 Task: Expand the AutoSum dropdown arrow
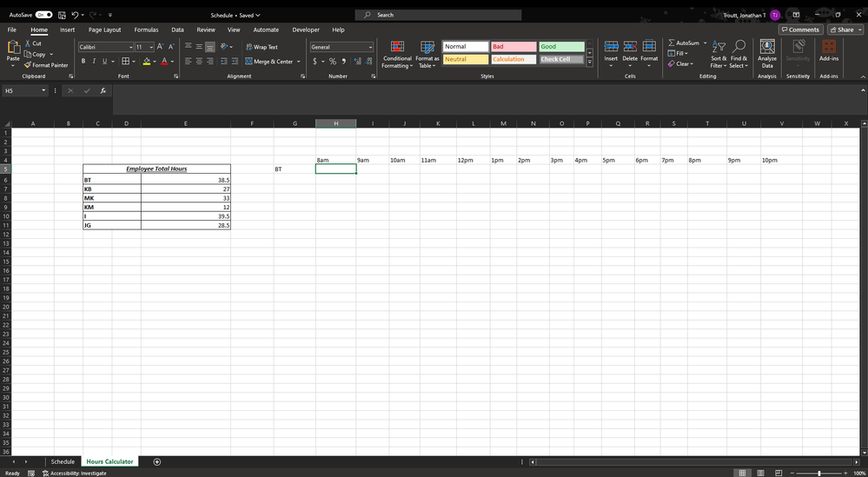[x=706, y=43]
